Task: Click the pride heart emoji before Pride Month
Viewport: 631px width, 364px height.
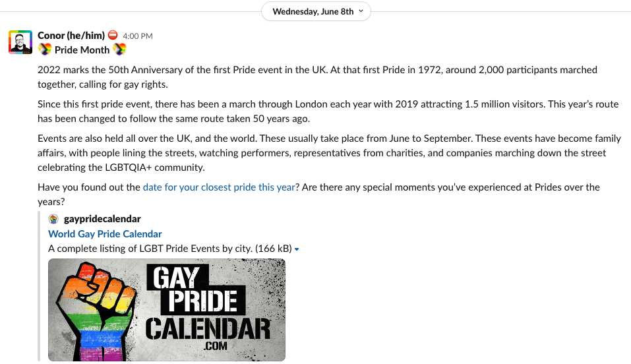Action: [x=45, y=49]
